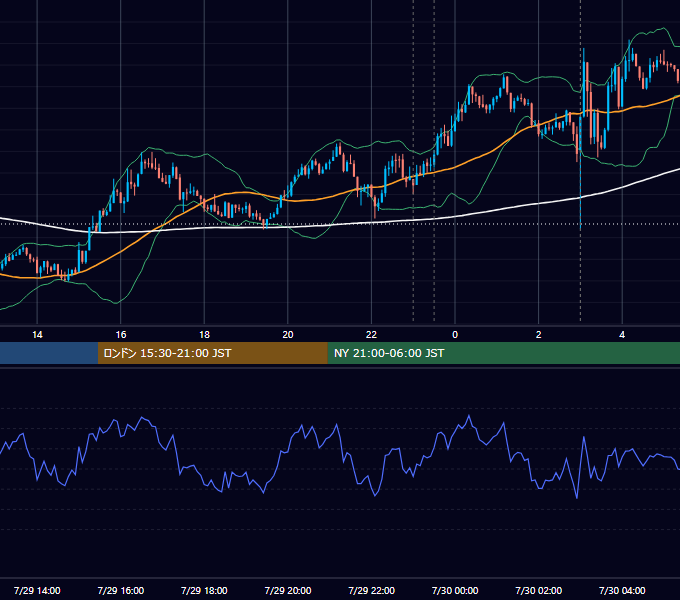680x600 pixels.
Task: Click the ロンドン 15:30-21:00 JST session bar
Action: click(212, 353)
